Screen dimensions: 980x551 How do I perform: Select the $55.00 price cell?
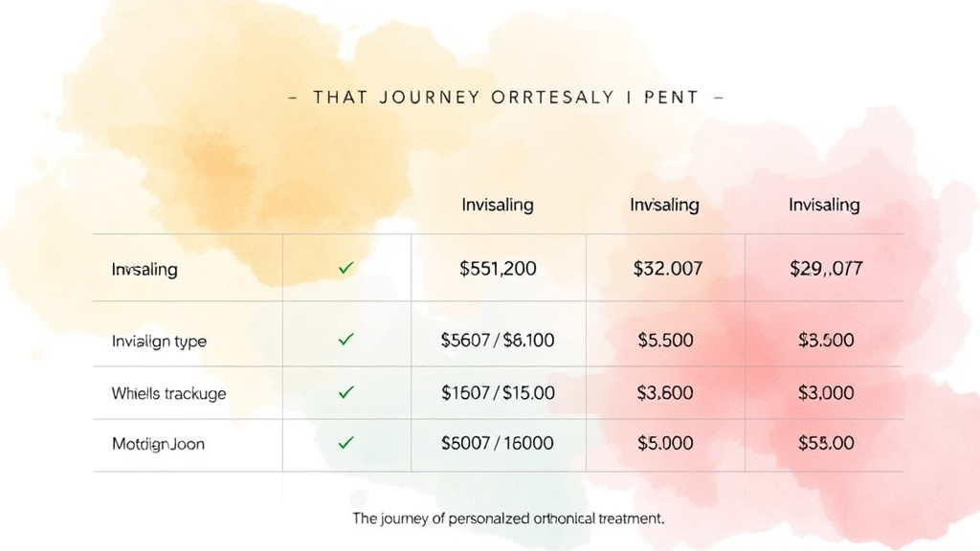[x=826, y=443]
